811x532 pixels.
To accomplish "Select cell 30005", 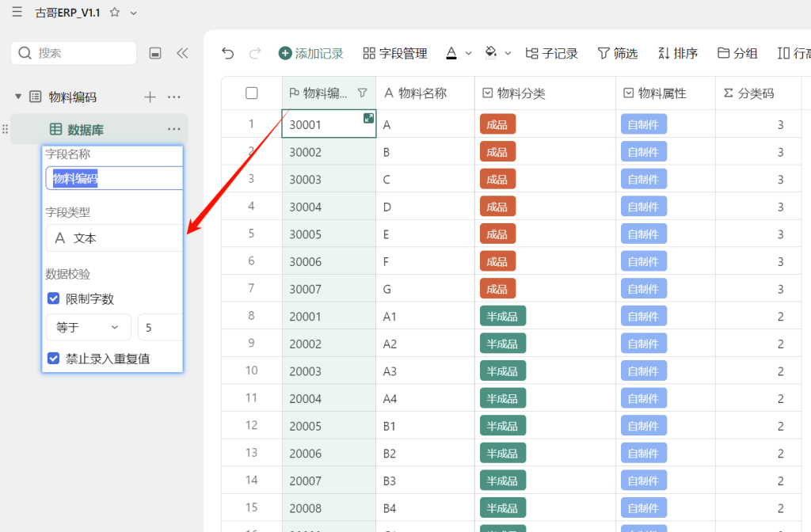I will click(x=329, y=234).
